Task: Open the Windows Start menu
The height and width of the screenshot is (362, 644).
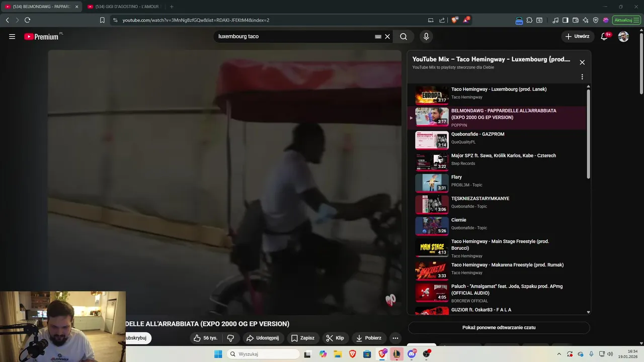Action: [218, 354]
